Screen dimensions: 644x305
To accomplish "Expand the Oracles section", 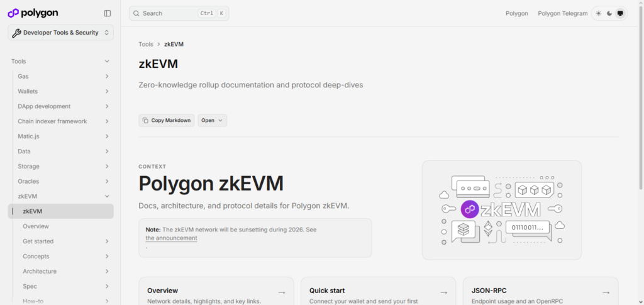I will coord(107,181).
